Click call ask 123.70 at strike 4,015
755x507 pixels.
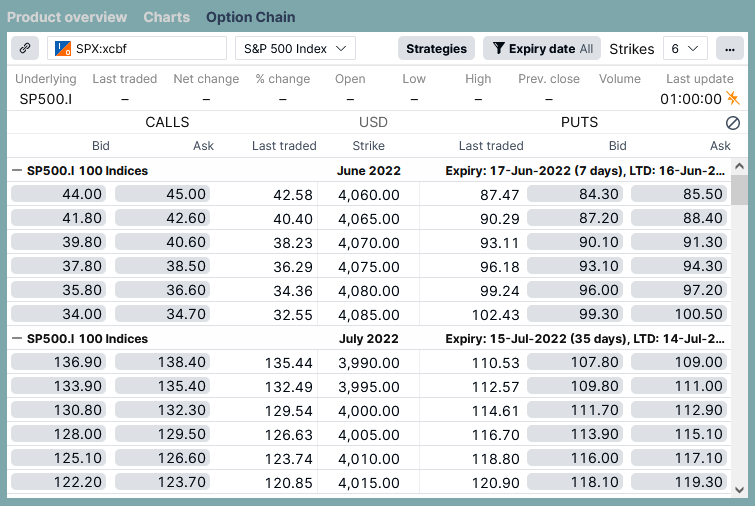click(163, 482)
